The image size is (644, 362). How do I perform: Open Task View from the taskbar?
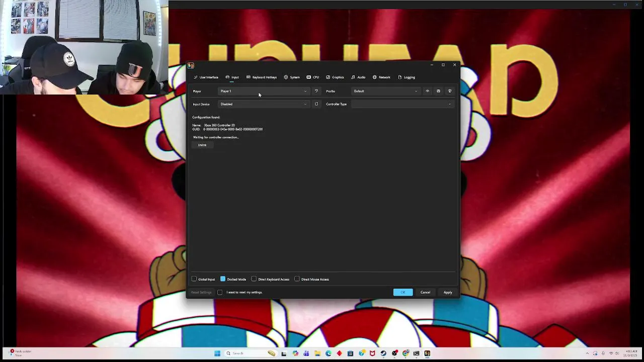[x=284, y=353]
